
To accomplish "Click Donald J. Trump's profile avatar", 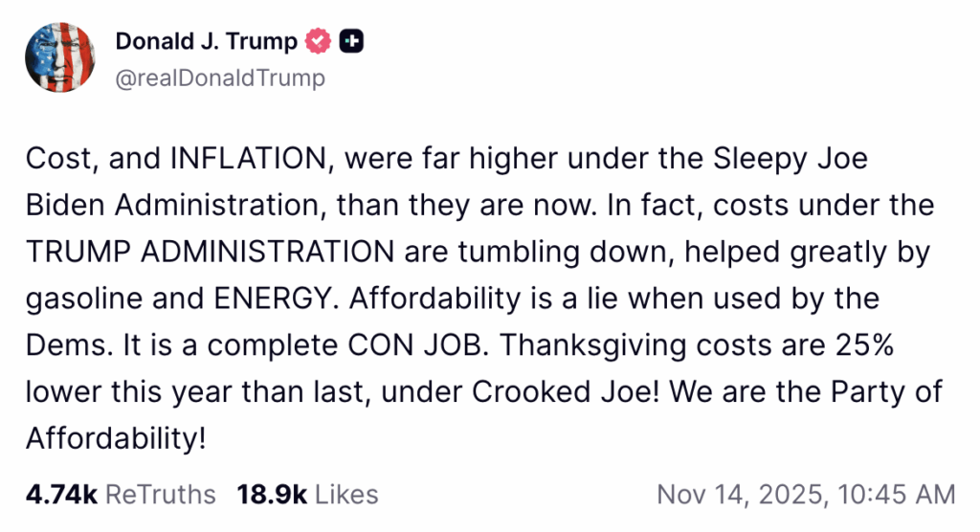I will [x=60, y=57].
